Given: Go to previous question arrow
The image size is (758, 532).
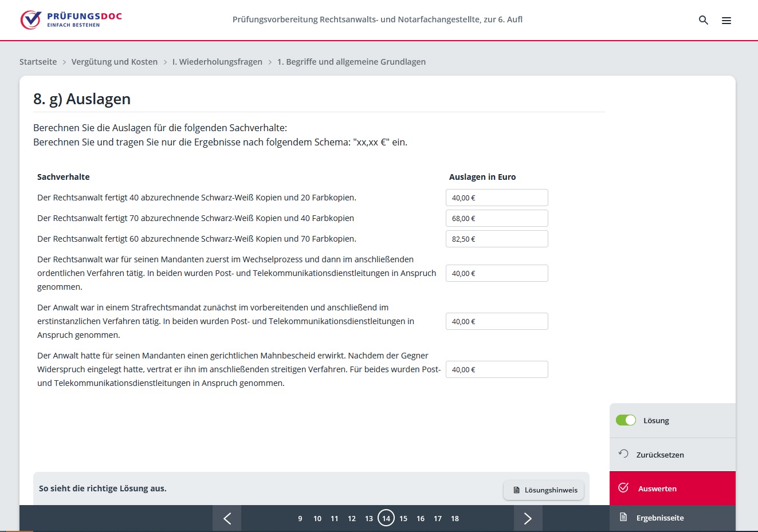Looking at the screenshot, I should coord(227,518).
